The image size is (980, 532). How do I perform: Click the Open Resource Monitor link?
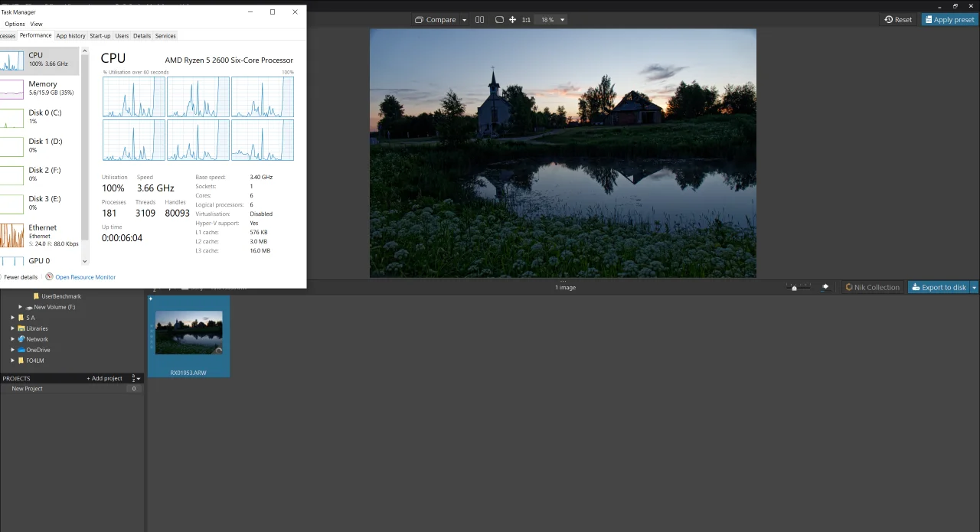85,277
